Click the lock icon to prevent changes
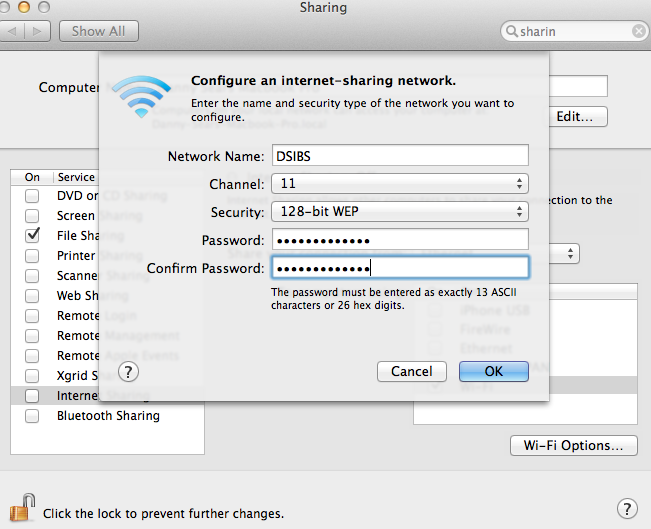 click(x=22, y=507)
